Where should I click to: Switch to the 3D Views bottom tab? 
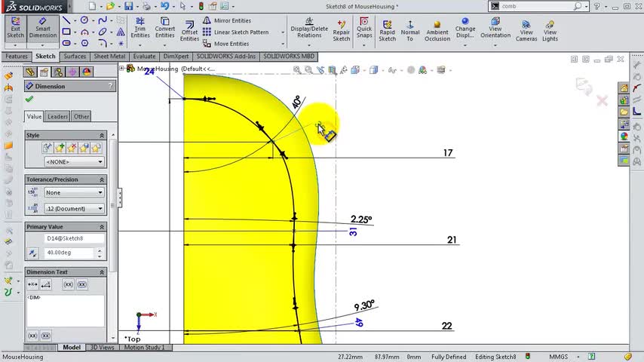[x=102, y=348]
